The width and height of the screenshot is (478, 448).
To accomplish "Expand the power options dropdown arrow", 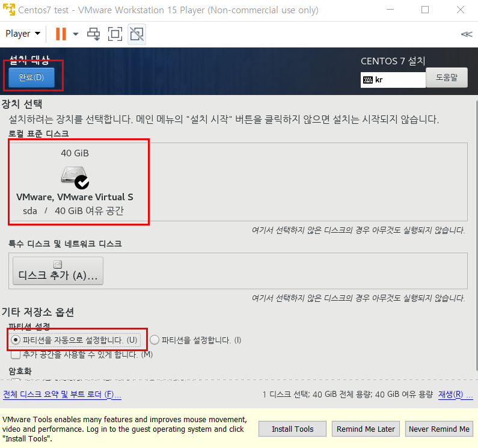I will 76,34.
